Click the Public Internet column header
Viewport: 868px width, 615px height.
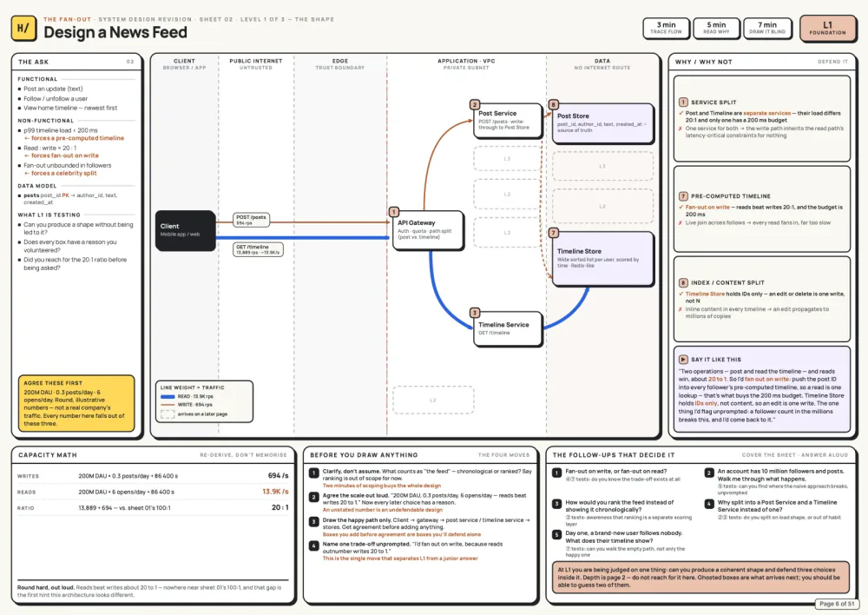pyautogui.click(x=256, y=64)
